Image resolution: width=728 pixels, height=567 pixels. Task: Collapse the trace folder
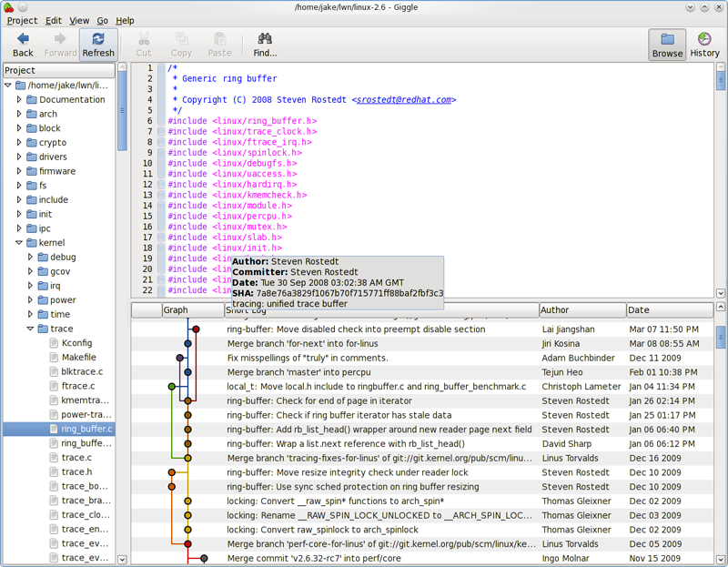click(x=30, y=329)
